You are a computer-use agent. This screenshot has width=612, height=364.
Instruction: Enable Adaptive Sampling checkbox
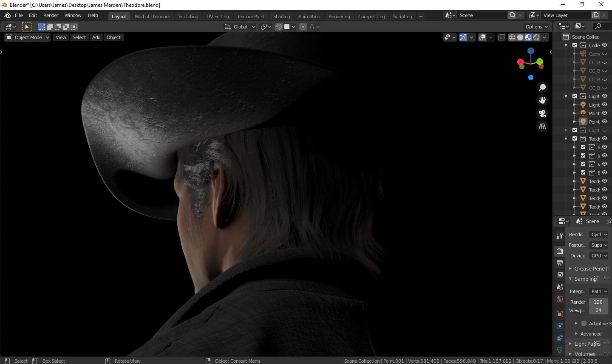[x=584, y=323]
